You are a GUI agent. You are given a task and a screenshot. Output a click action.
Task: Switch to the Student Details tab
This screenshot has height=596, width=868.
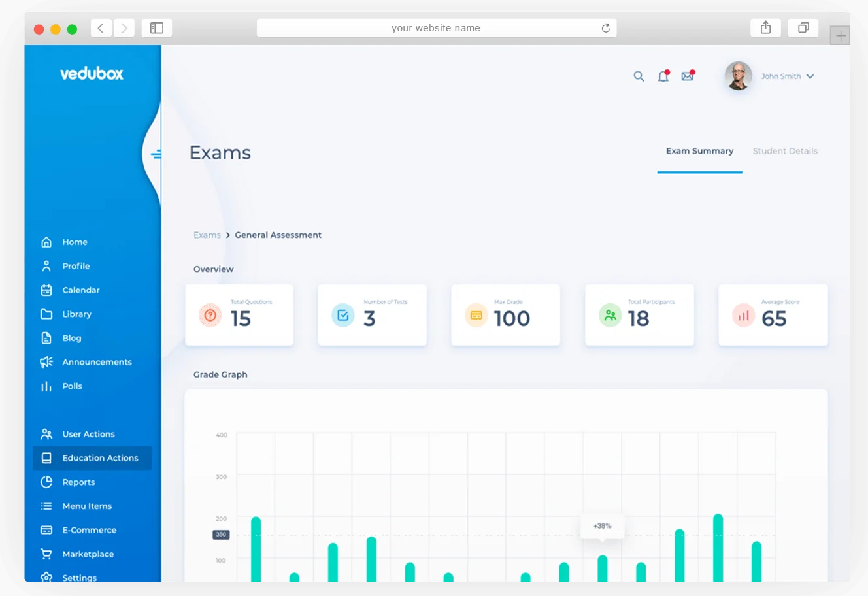(784, 151)
